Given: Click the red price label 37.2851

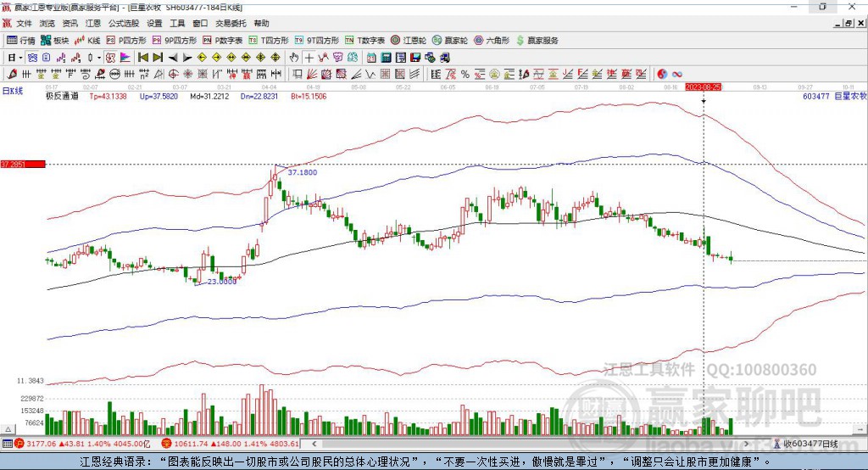Looking at the screenshot, I should click(x=23, y=164).
